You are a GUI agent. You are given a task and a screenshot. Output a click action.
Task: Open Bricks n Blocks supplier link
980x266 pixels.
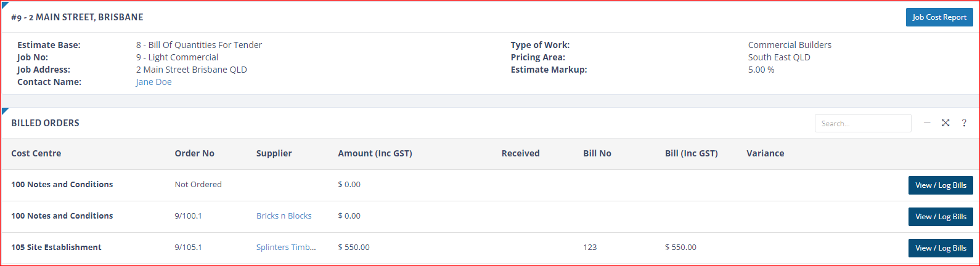pos(284,216)
